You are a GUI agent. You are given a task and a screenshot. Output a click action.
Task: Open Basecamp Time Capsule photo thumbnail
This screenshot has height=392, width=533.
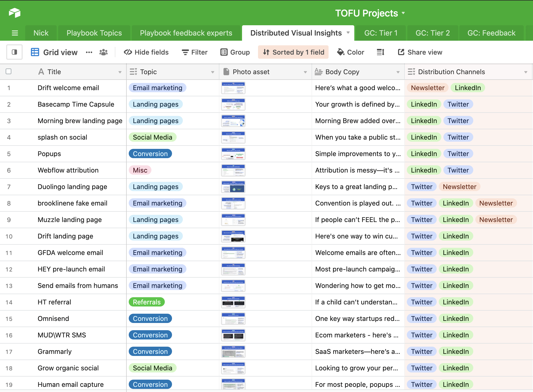click(233, 104)
